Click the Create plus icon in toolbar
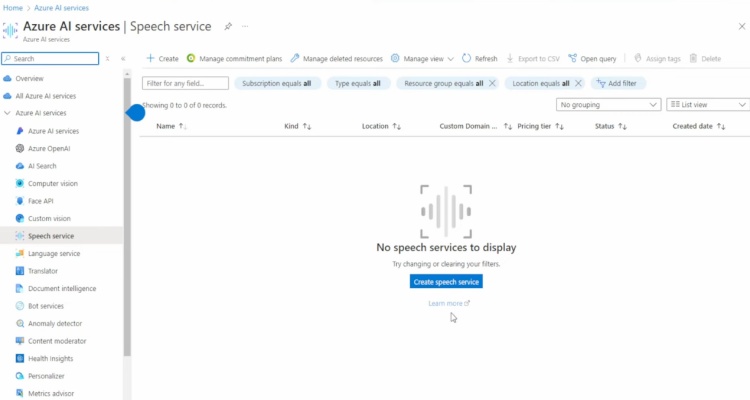The width and height of the screenshot is (750, 400). click(150, 58)
